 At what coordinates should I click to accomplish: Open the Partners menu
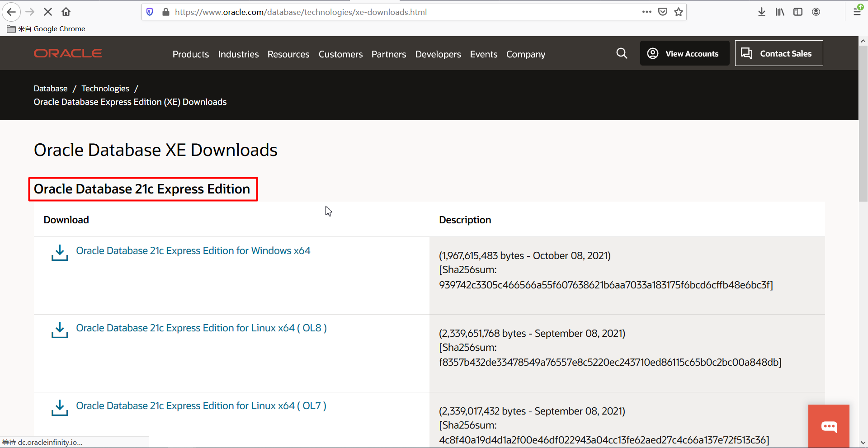(x=389, y=54)
